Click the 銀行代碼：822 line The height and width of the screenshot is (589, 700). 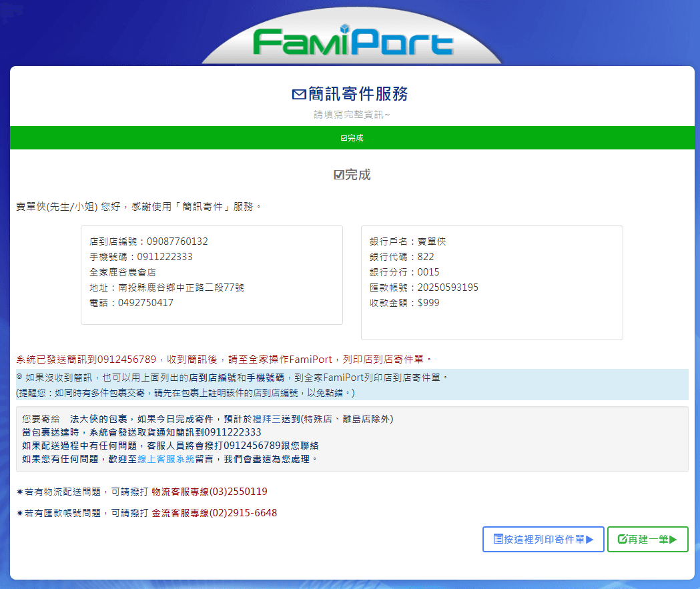click(x=402, y=257)
